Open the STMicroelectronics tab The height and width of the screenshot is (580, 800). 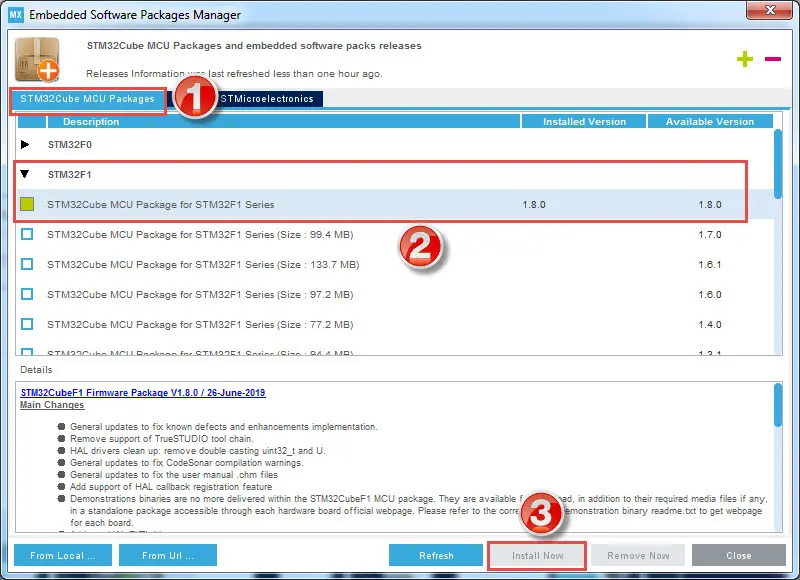pos(268,99)
